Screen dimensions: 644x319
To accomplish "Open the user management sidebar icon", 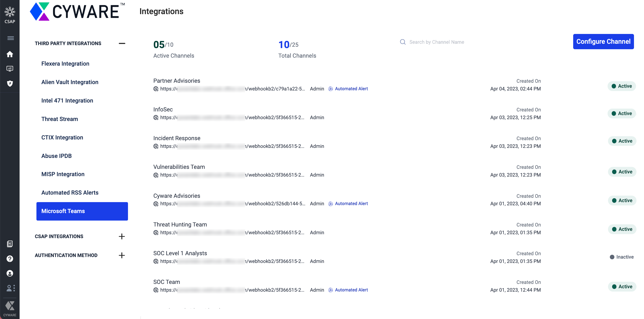I will [x=10, y=288].
